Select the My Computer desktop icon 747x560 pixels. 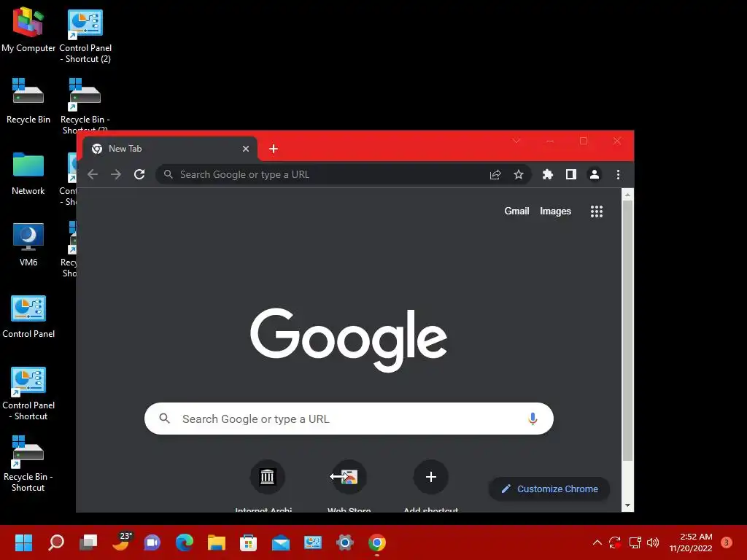click(28, 31)
